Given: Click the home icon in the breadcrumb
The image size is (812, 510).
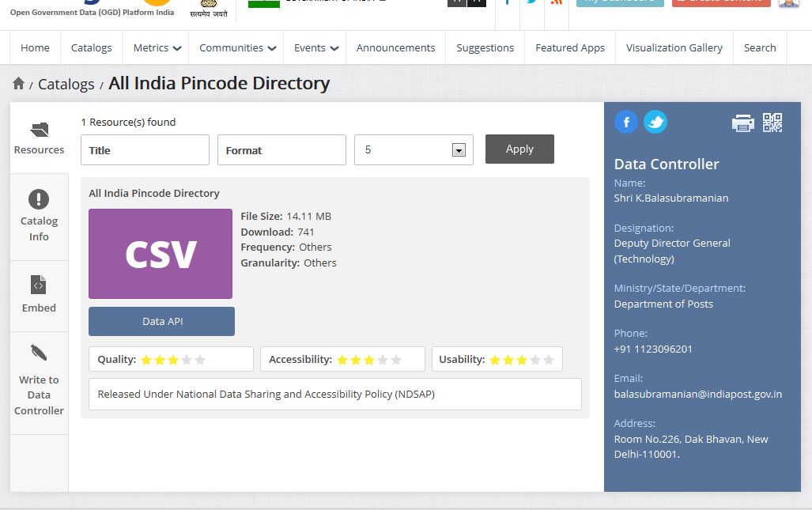Looking at the screenshot, I should coord(19,83).
